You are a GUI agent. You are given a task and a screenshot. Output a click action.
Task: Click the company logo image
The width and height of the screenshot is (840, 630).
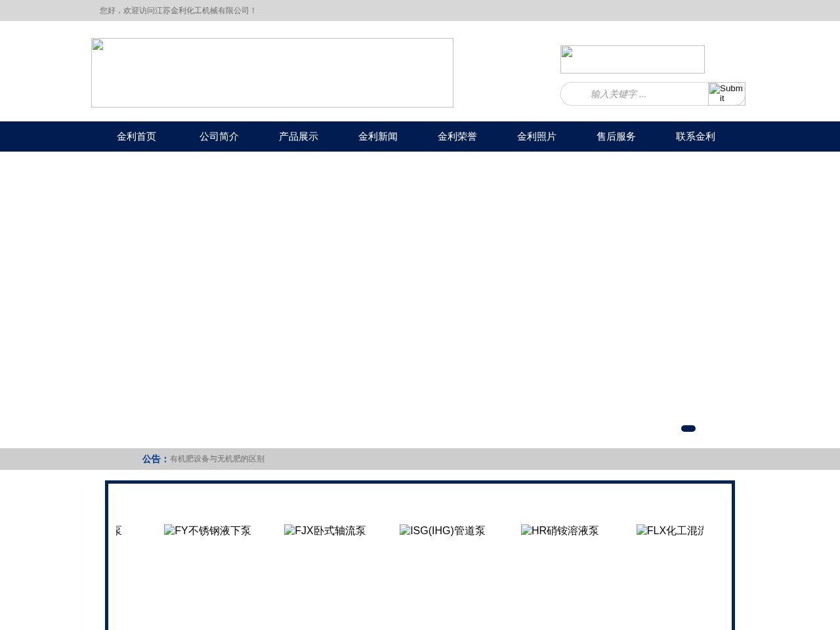(x=272, y=73)
